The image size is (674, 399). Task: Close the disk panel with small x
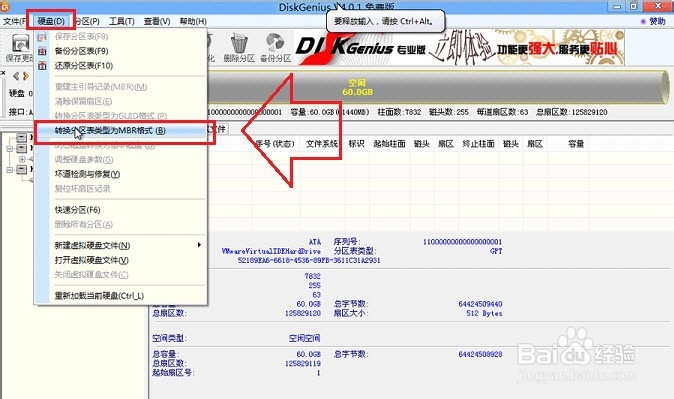[3, 73]
